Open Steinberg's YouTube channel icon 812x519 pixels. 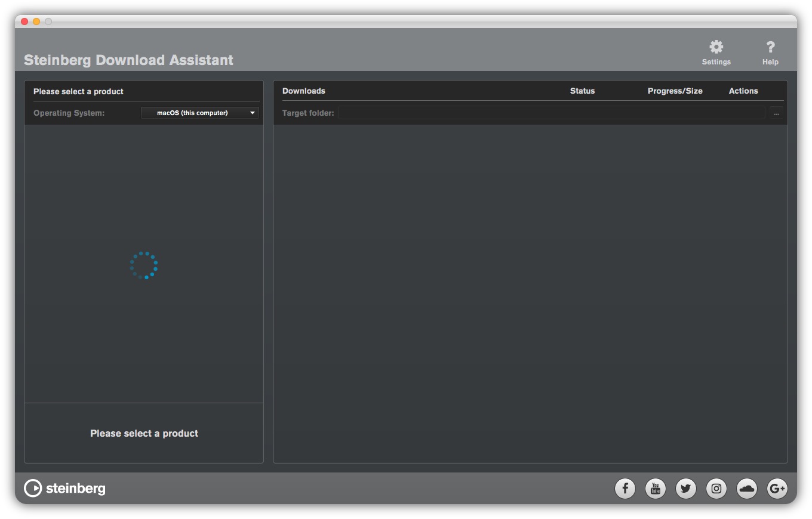[x=656, y=489]
